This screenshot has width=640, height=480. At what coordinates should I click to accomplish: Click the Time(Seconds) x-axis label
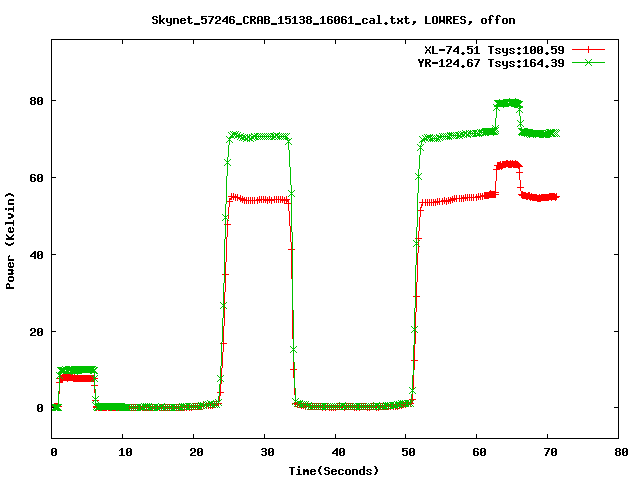(334, 471)
